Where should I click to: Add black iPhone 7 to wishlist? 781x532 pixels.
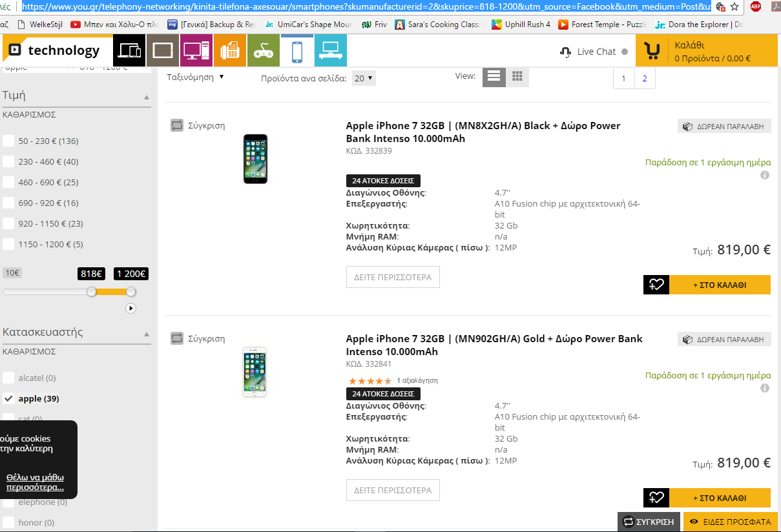tap(656, 284)
